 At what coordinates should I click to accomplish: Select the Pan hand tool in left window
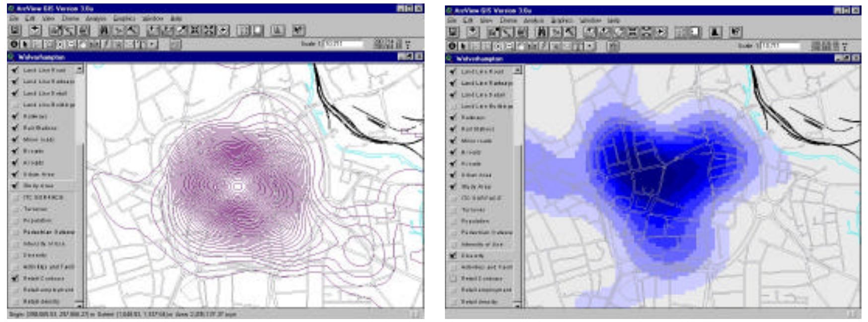(82, 44)
